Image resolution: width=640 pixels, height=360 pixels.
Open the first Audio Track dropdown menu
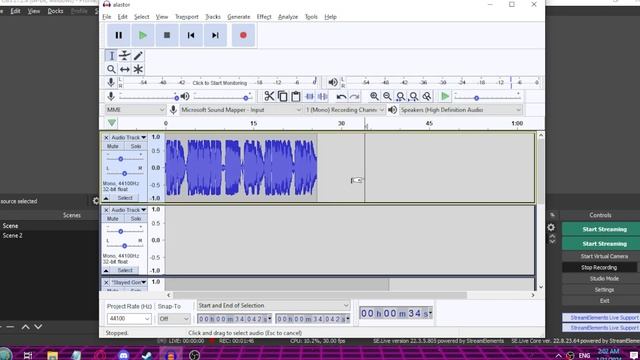(129, 138)
